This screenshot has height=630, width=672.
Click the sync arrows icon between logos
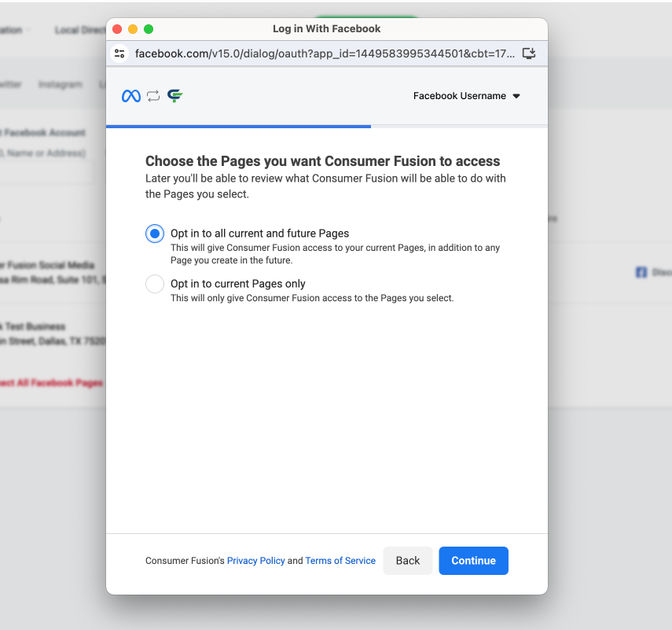(x=153, y=96)
